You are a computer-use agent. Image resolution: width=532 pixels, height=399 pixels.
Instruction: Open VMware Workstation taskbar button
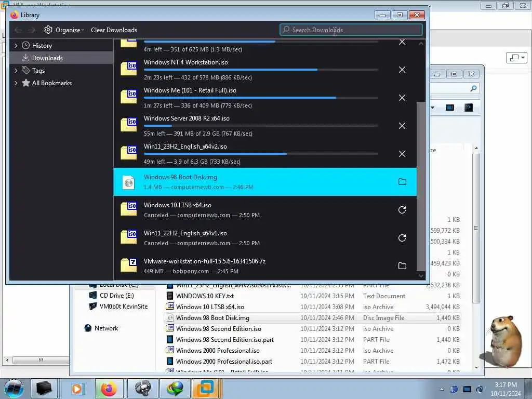[x=206, y=389]
